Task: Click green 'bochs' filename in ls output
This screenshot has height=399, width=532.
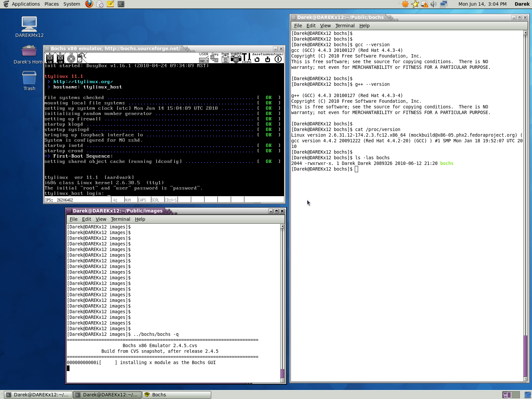Action: (447, 163)
